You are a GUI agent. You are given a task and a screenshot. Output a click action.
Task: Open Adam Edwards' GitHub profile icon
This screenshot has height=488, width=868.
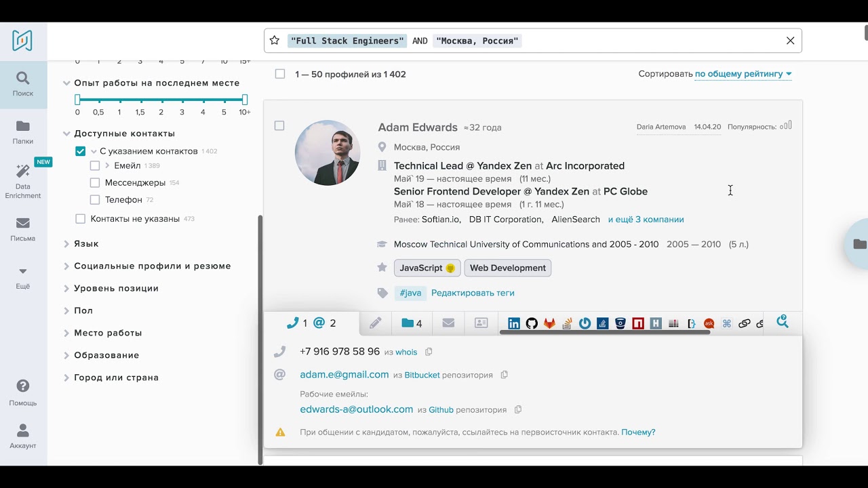point(532,323)
